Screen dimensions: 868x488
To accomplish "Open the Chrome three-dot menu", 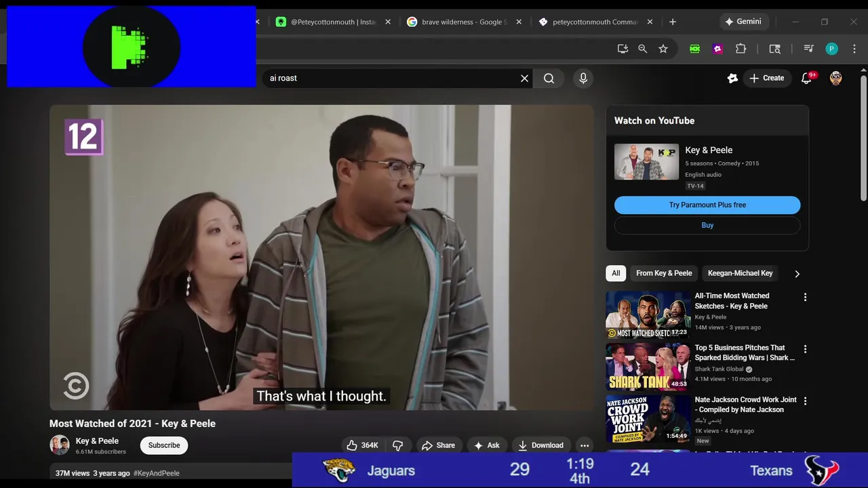I will (854, 49).
